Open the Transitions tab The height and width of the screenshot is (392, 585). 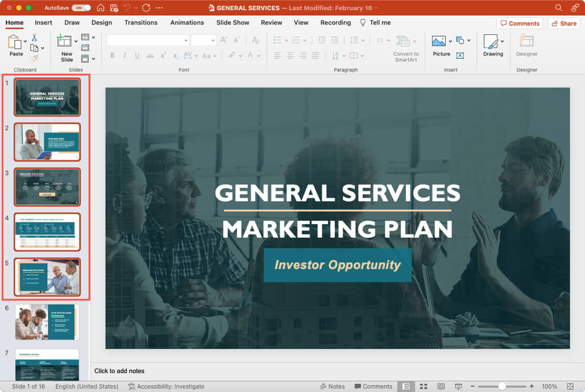coord(141,23)
